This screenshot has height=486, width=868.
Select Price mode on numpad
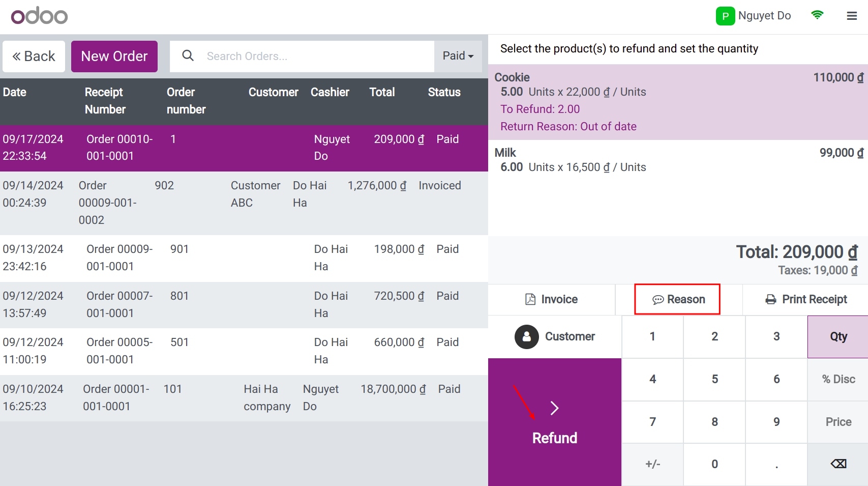coord(838,422)
